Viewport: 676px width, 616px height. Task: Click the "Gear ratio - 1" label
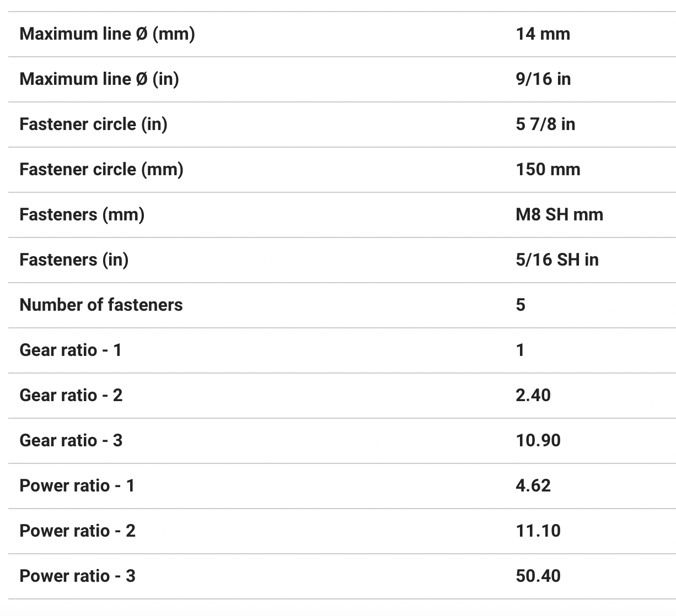(70, 350)
